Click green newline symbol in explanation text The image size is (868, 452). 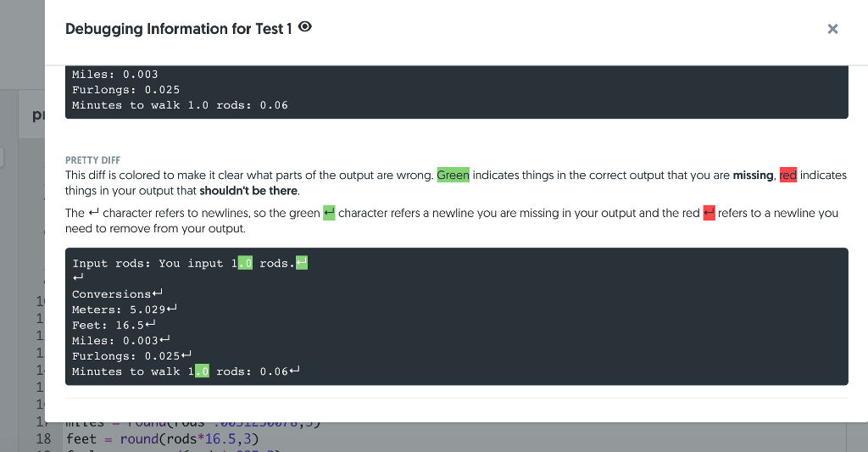[x=329, y=213]
